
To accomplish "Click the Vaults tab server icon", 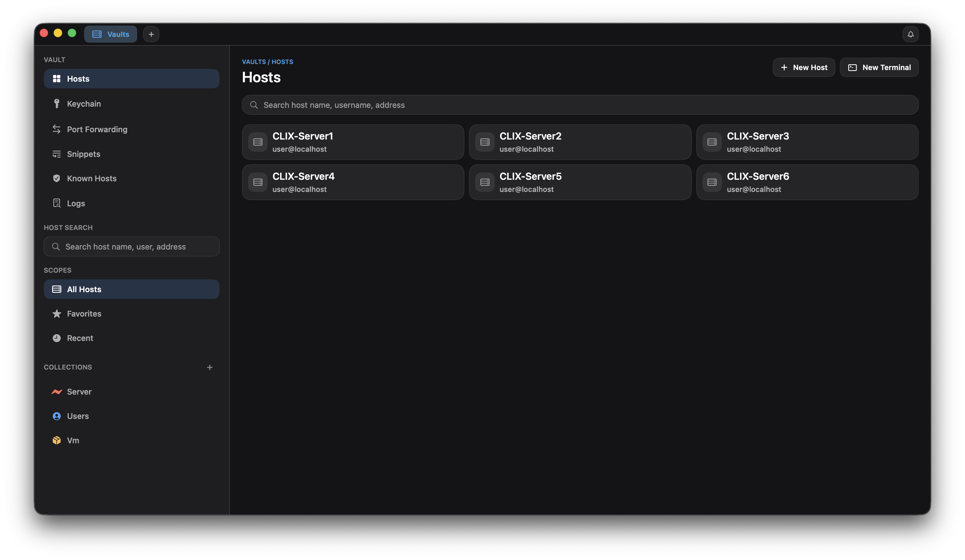I will click(97, 34).
